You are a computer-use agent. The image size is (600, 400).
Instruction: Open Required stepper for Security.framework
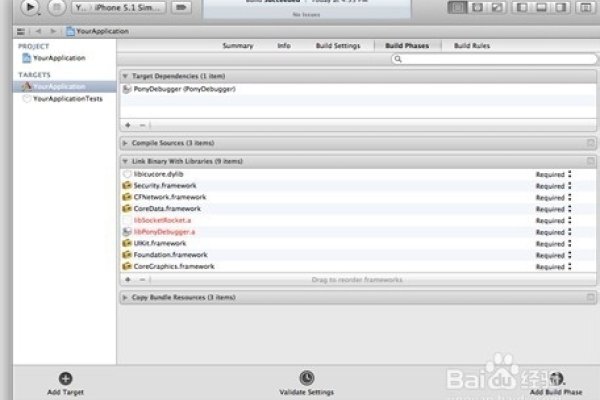(569, 186)
